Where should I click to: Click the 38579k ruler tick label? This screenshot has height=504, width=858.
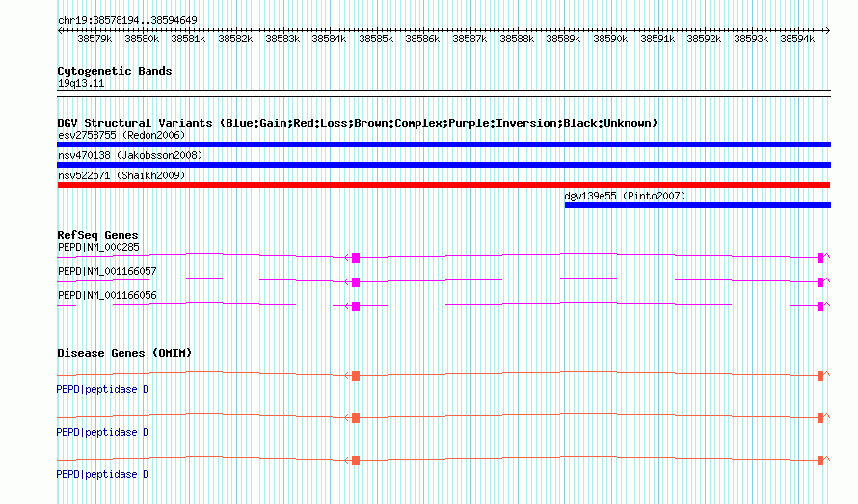coord(94,39)
